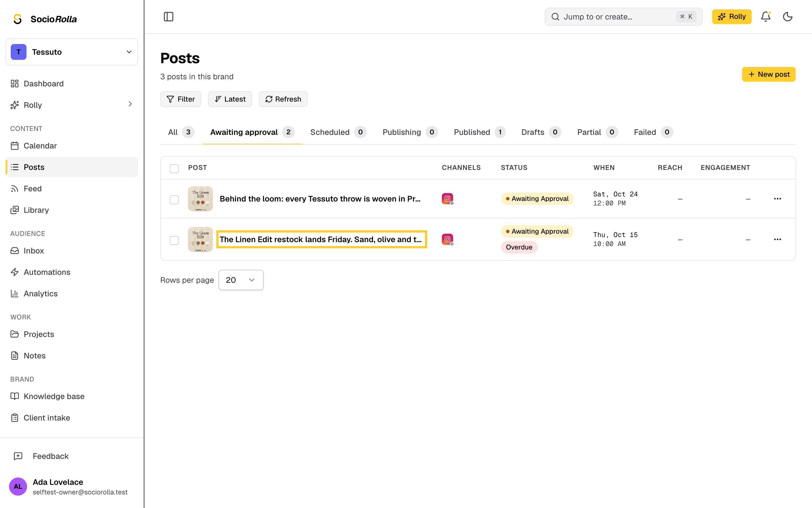The height and width of the screenshot is (508, 812).
Task: Open the Tessuto brand switcher dropdown
Action: 72,52
